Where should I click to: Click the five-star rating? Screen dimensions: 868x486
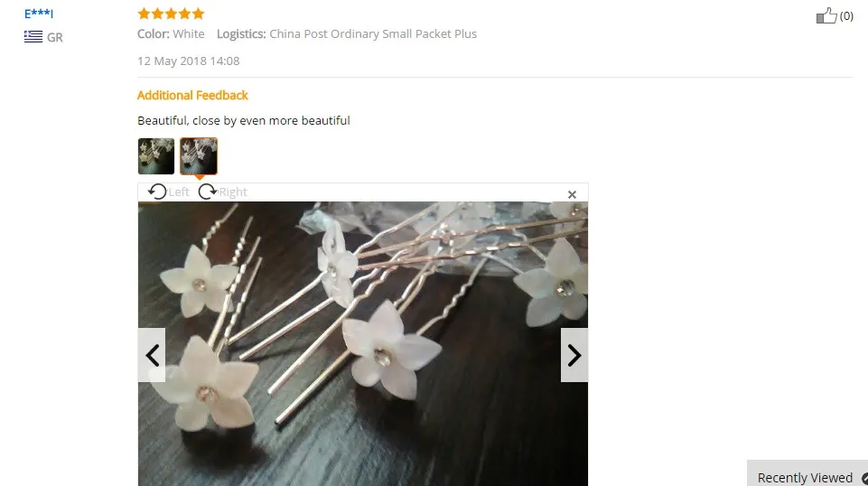click(171, 14)
